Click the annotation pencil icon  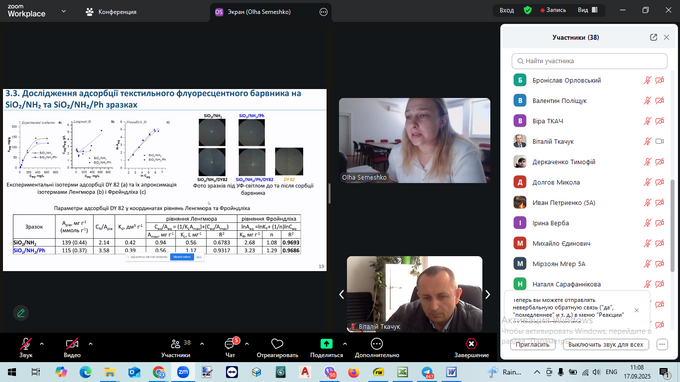20,313
